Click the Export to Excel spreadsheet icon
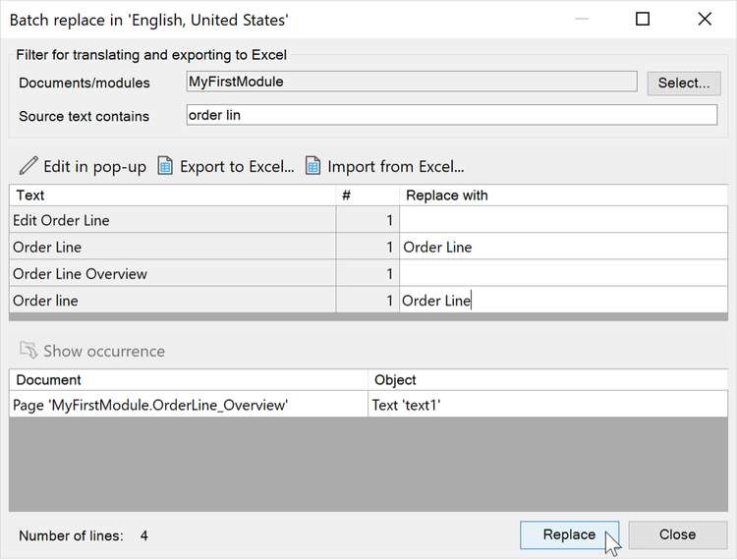 pyautogui.click(x=165, y=166)
